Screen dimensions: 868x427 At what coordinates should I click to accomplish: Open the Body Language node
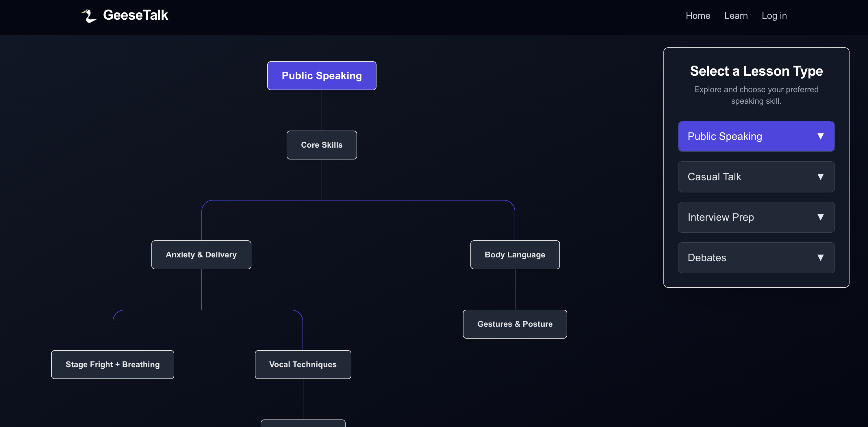(515, 255)
